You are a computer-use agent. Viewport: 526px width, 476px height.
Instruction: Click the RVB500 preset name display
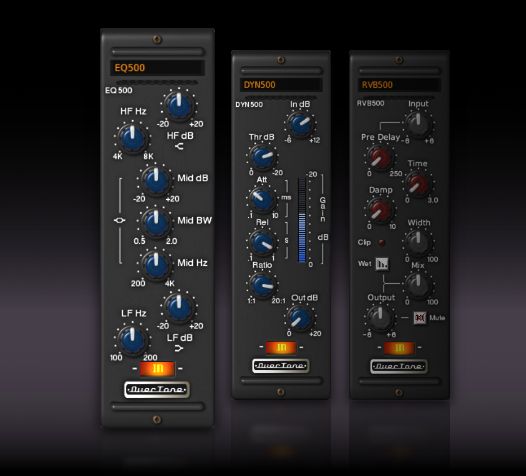[399, 85]
